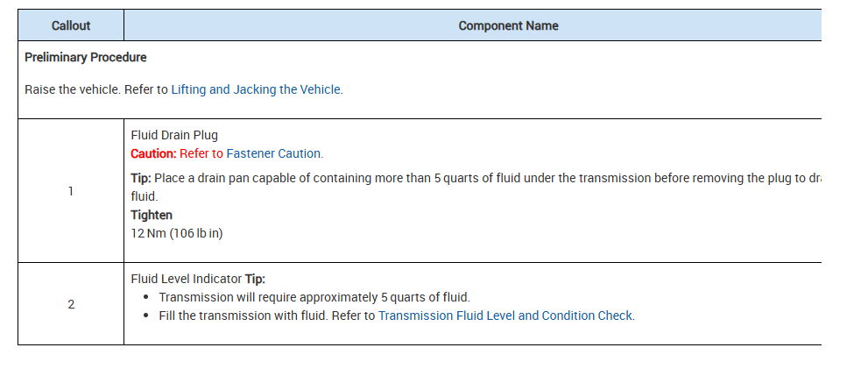The width and height of the screenshot is (868, 376).
Task: Click the Fluid Drain Plug component name
Action: pos(174,135)
